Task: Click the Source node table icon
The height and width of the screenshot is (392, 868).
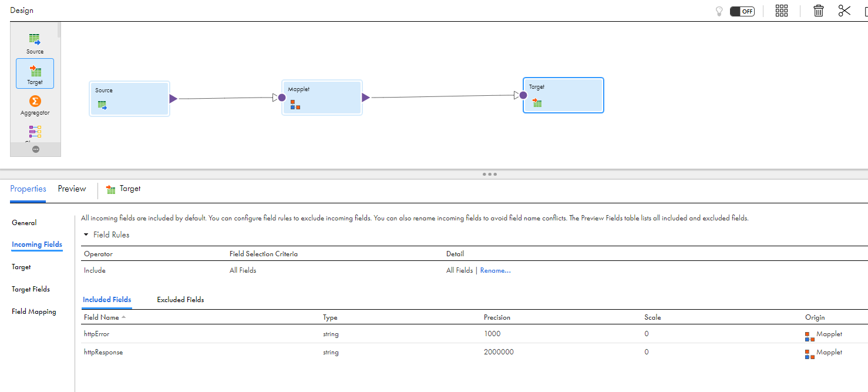Action: click(x=102, y=106)
